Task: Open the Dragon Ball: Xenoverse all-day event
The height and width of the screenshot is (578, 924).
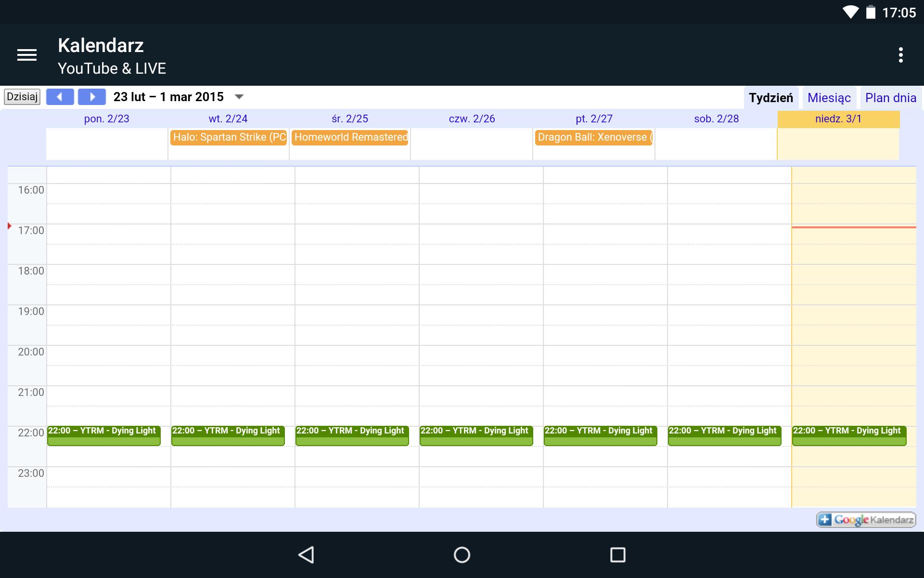Action: 594,137
